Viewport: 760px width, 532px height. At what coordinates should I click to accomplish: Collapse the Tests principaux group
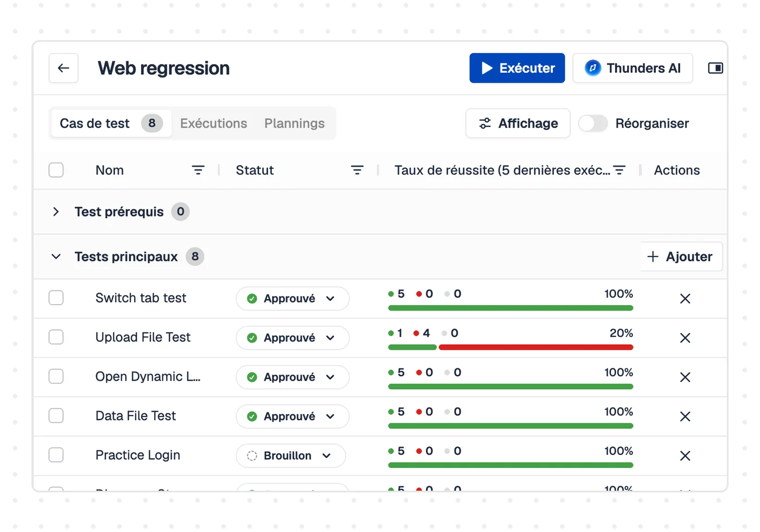click(56, 256)
